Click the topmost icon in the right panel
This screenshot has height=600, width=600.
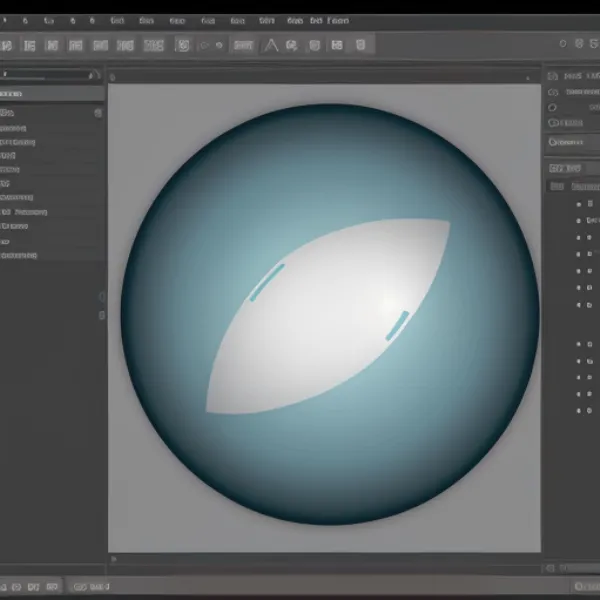(553, 75)
